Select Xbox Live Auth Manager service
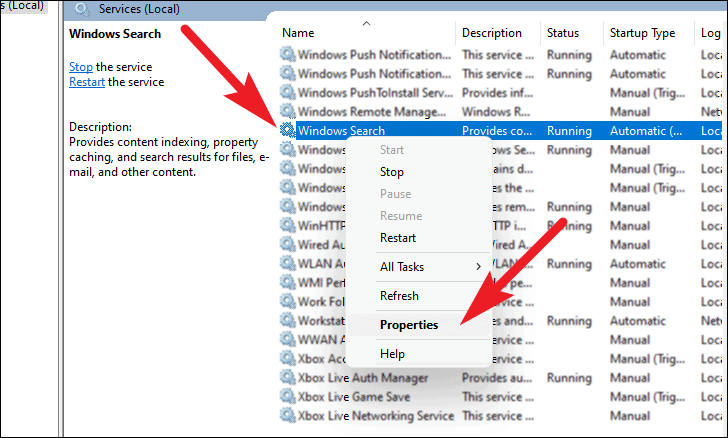This screenshot has width=728, height=438. [500, 378]
